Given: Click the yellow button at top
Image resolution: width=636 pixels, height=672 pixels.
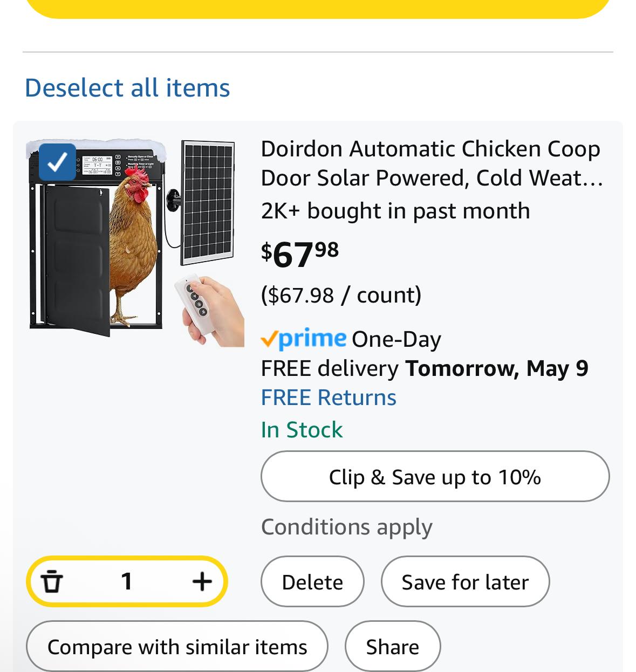Looking at the screenshot, I should coord(318,9).
